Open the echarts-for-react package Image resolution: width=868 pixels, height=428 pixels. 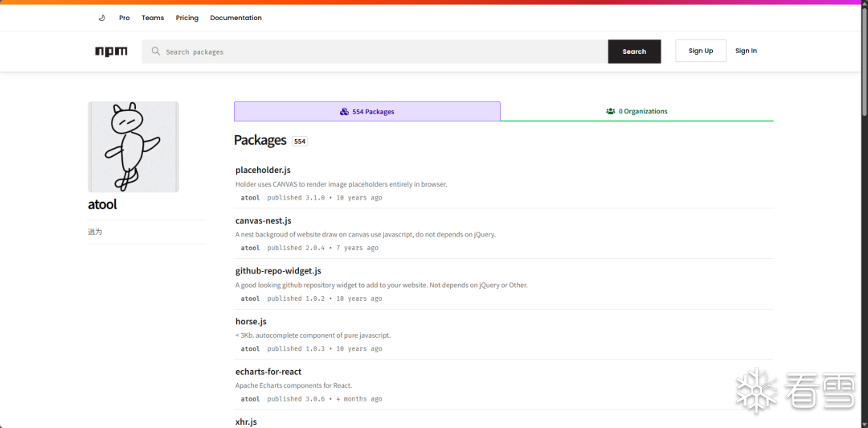268,372
